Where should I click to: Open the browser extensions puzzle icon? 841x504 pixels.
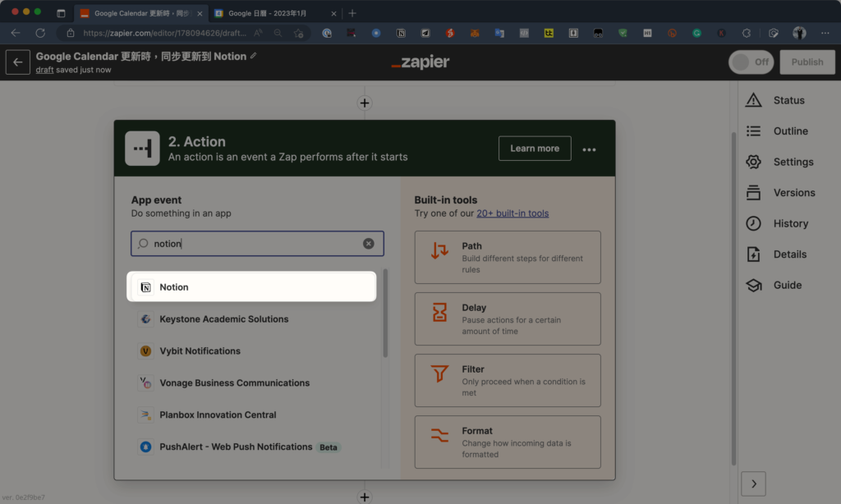746,33
